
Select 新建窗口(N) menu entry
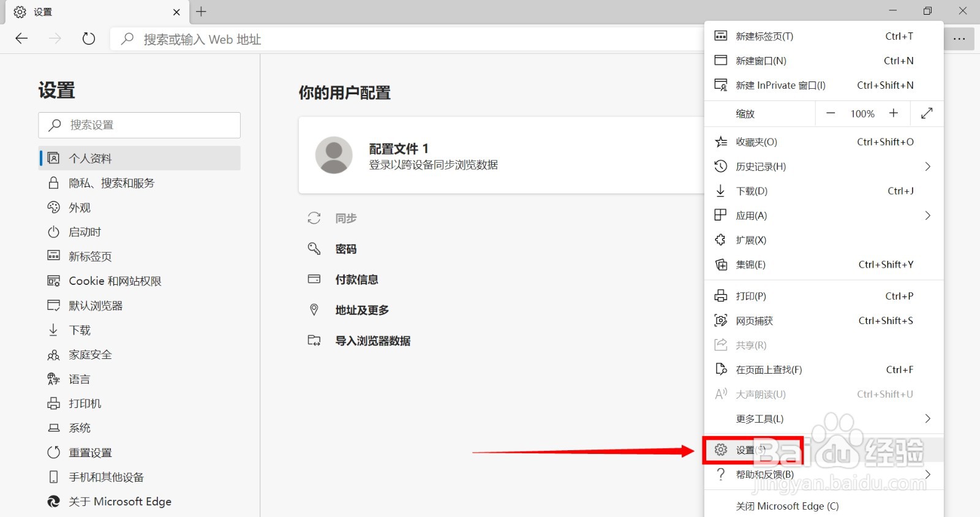824,61
